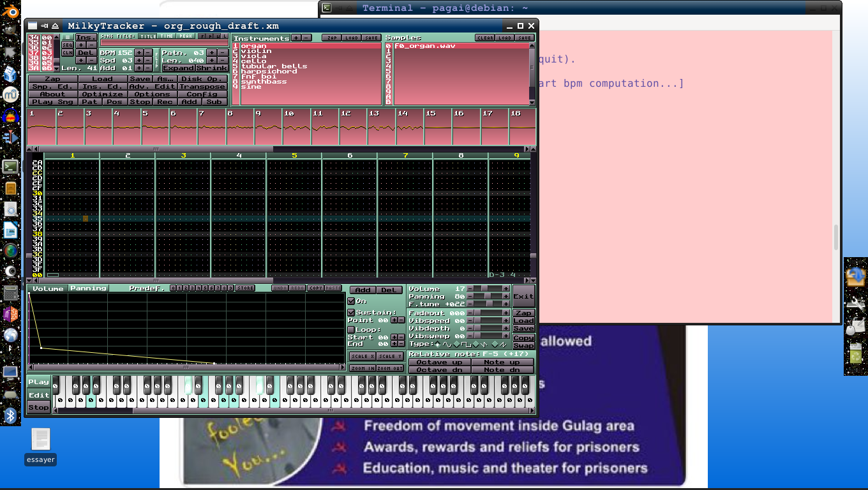Click the Volume slider track

click(x=489, y=289)
